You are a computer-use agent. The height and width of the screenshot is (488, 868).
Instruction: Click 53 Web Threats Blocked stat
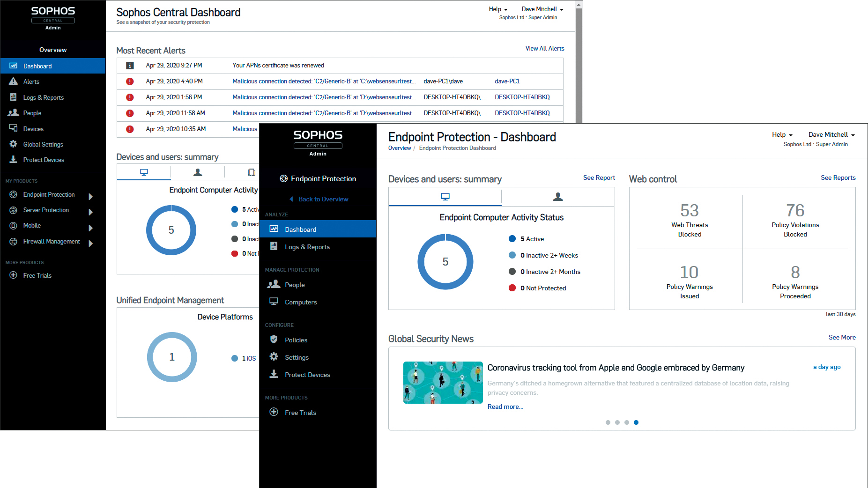690,219
